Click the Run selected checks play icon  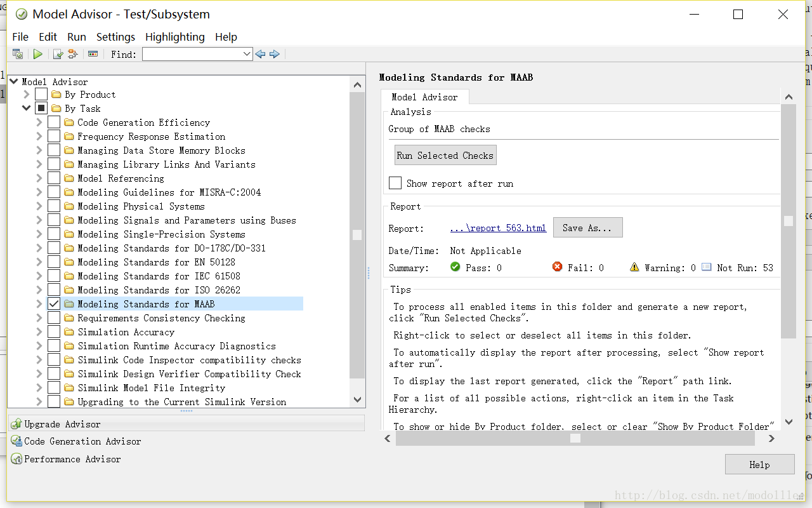tap(38, 55)
